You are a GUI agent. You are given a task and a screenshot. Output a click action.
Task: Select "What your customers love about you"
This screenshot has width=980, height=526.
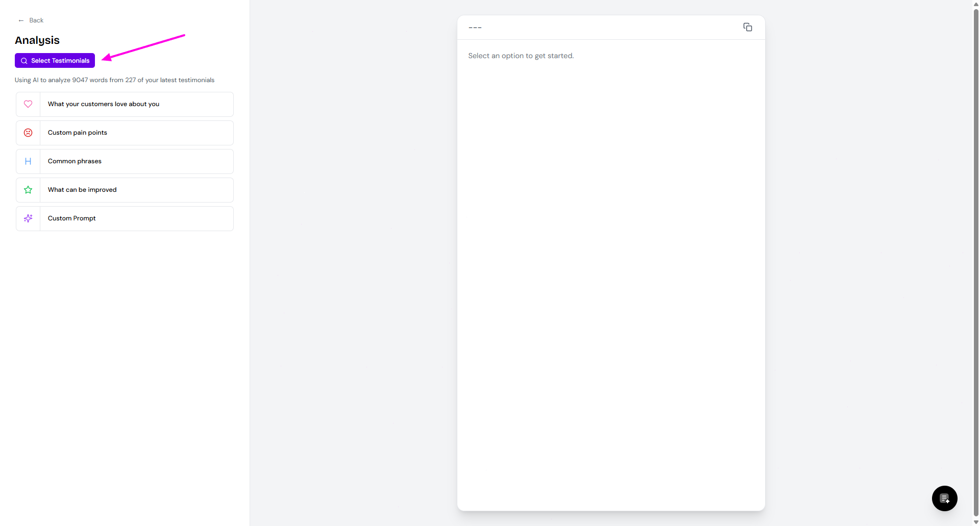pyautogui.click(x=104, y=104)
